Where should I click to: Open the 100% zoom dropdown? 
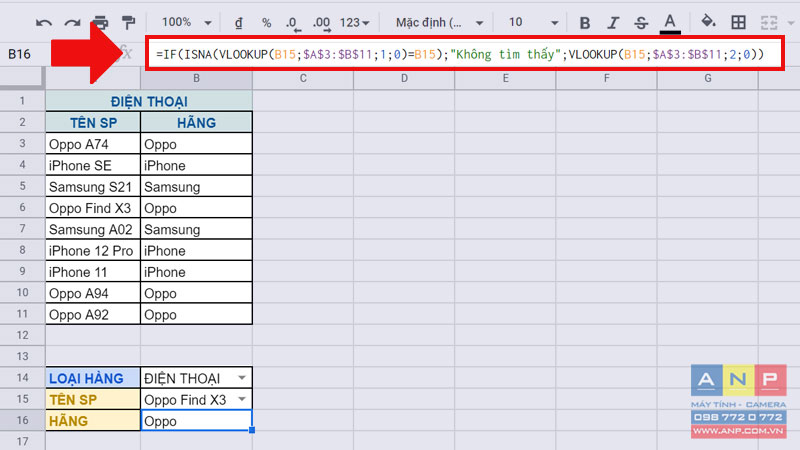pos(186,22)
